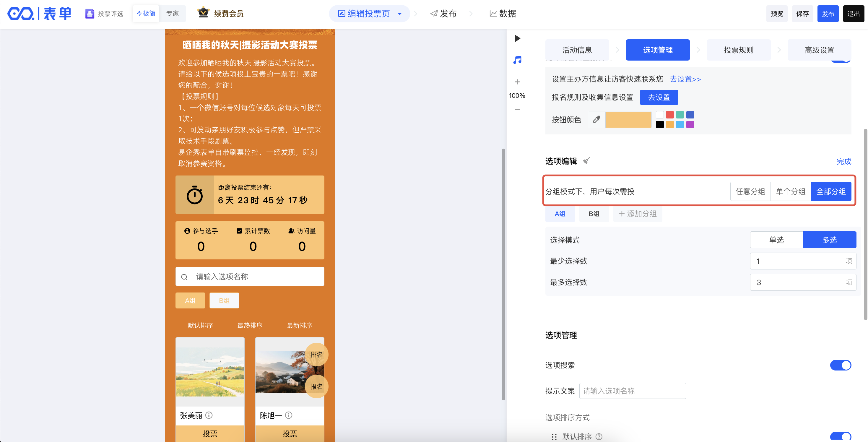Screen dimensions: 868x442
Task: Click the plus zoom-in icon
Action: (x=517, y=82)
